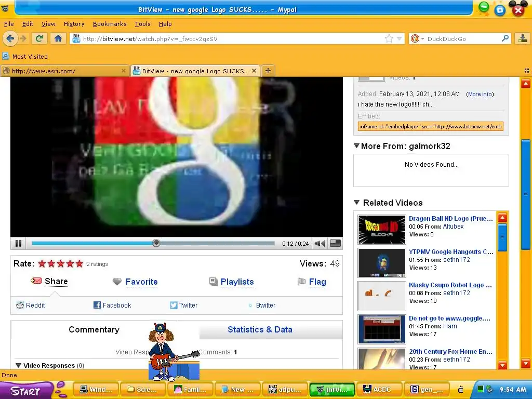Open the uploader Altubex profile
The height and width of the screenshot is (399, 532).
tap(453, 227)
